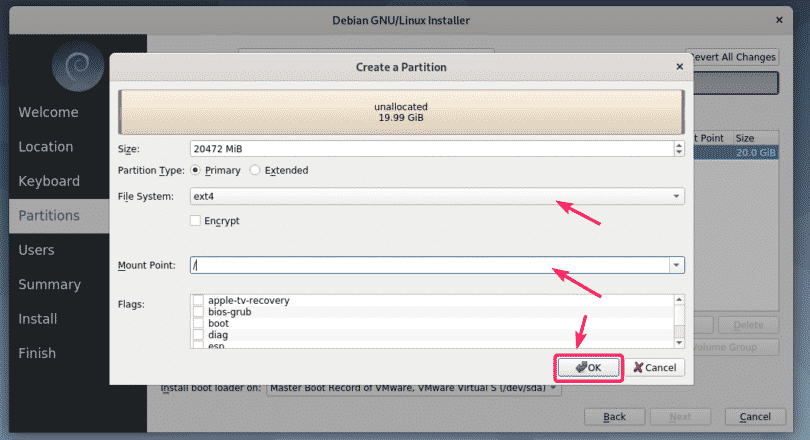Decrease partition size with down stepper
The image size is (810, 440).
(679, 153)
